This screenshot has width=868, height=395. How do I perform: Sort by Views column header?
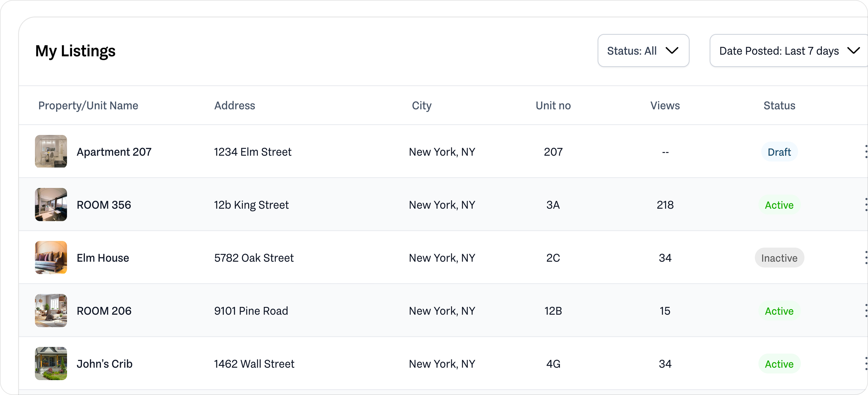(665, 106)
